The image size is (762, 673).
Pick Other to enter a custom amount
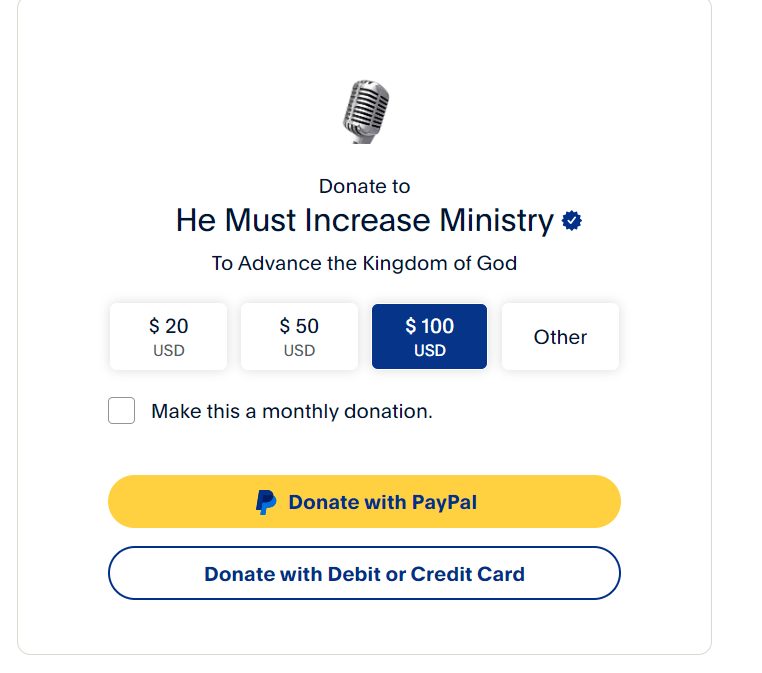click(x=560, y=337)
